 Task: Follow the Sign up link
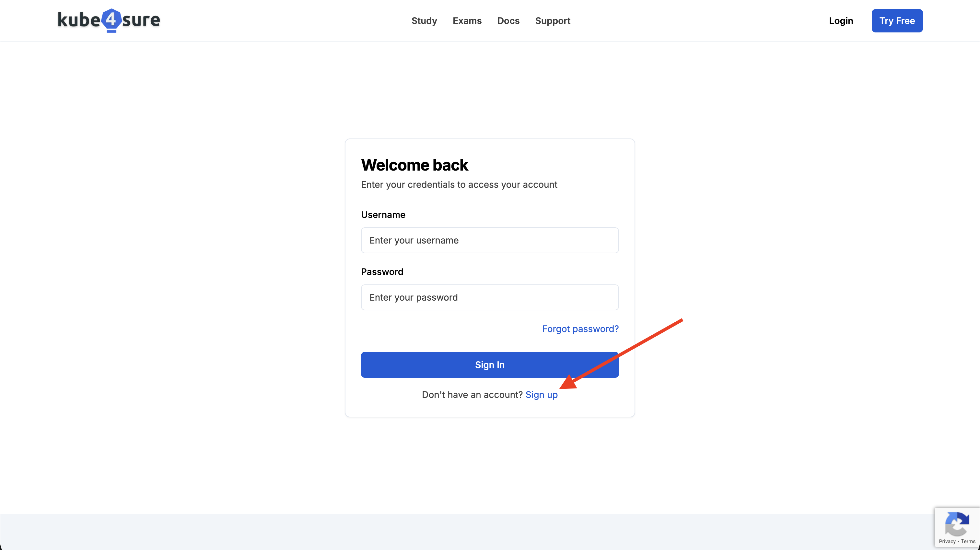click(541, 395)
